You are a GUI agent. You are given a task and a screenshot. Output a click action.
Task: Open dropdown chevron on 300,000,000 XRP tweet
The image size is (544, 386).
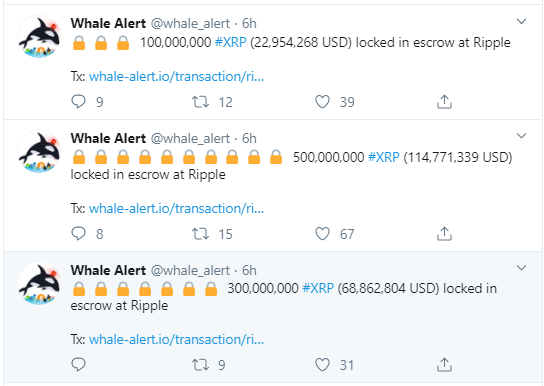(x=521, y=268)
